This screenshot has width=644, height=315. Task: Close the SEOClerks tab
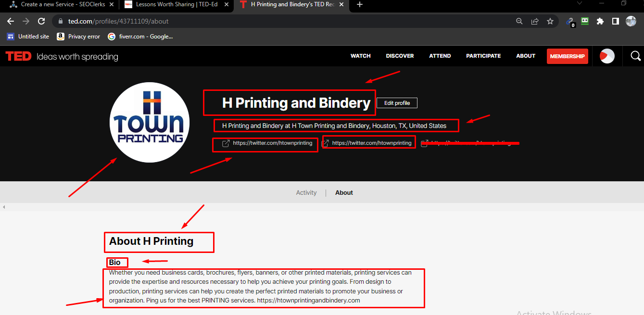pos(112,4)
